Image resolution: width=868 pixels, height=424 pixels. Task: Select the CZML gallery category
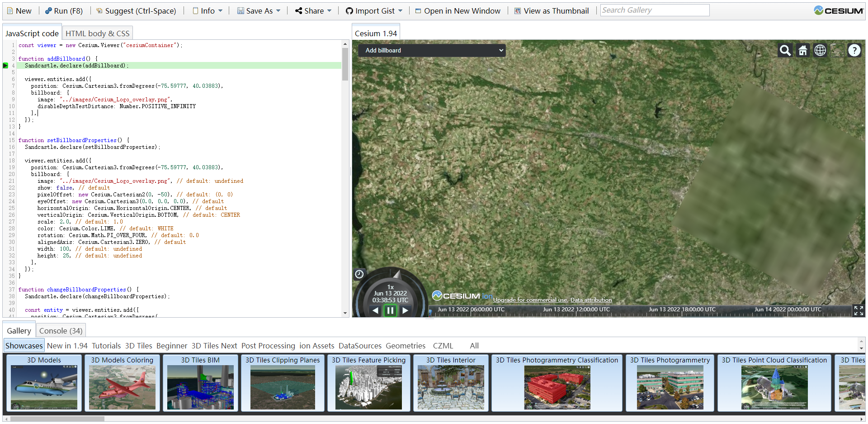tap(443, 346)
